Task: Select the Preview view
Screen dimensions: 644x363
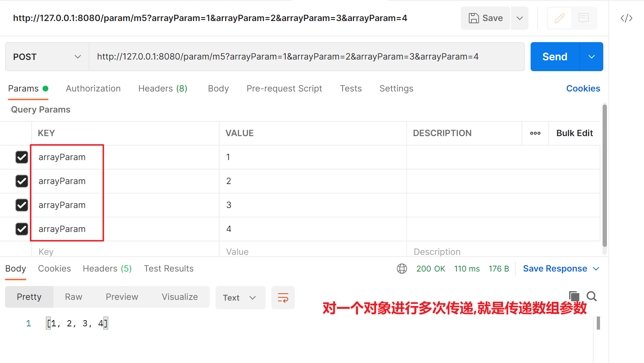Action: (122, 297)
